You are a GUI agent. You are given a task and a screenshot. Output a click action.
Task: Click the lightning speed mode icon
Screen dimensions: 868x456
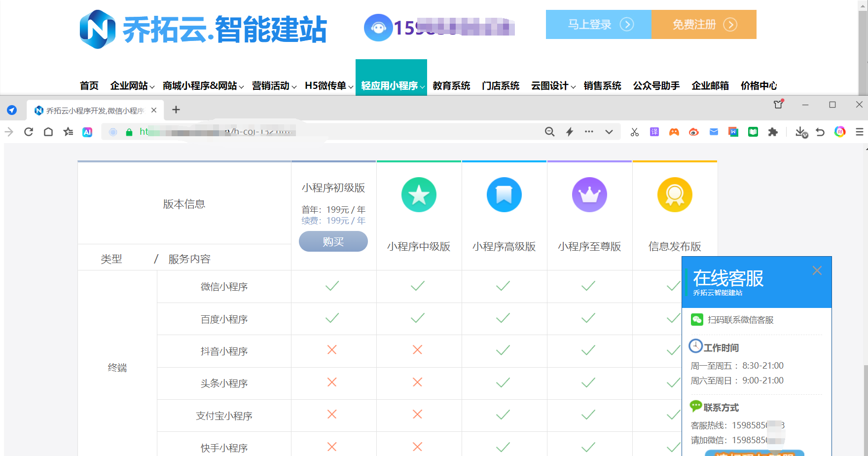point(570,132)
